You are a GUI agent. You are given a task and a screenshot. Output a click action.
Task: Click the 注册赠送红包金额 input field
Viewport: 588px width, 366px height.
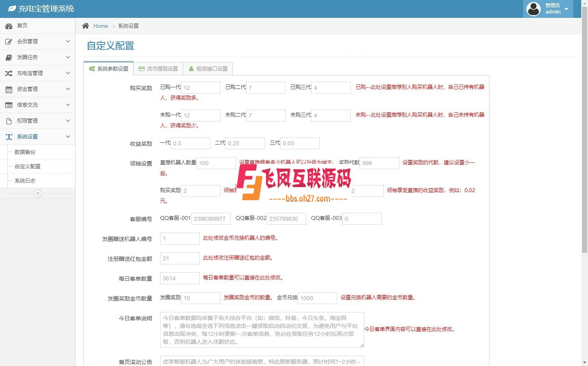(x=180, y=258)
